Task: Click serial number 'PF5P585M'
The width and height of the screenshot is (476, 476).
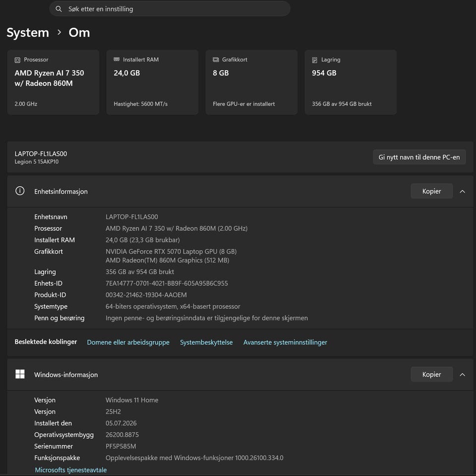Action: [120, 446]
